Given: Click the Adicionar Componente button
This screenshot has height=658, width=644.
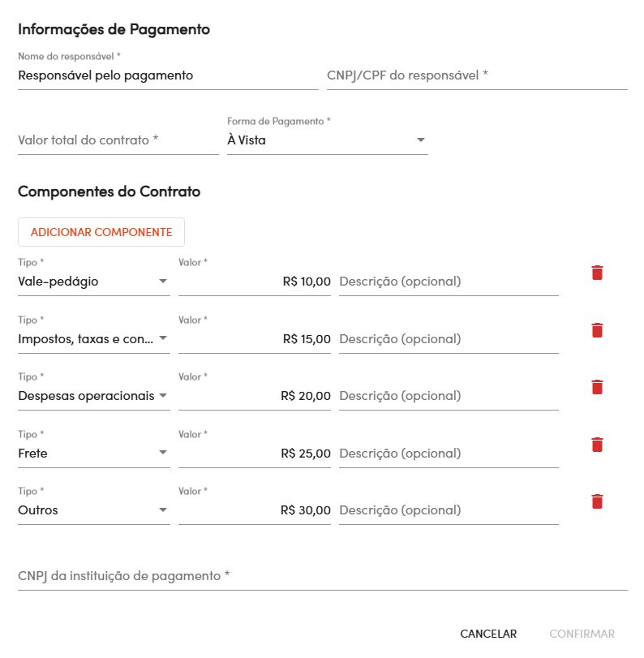Looking at the screenshot, I should (x=101, y=232).
